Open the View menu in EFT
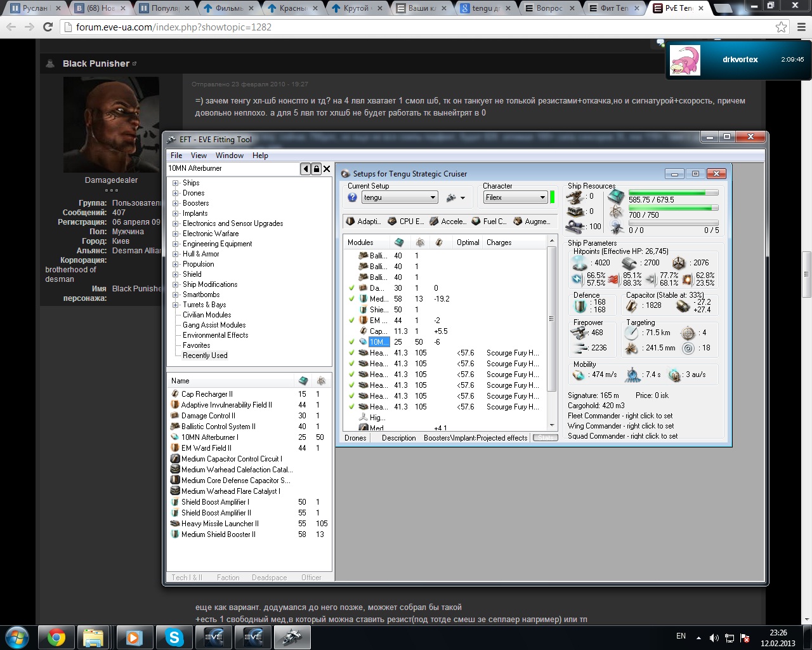Screen dimensions: 812x650 coord(199,156)
